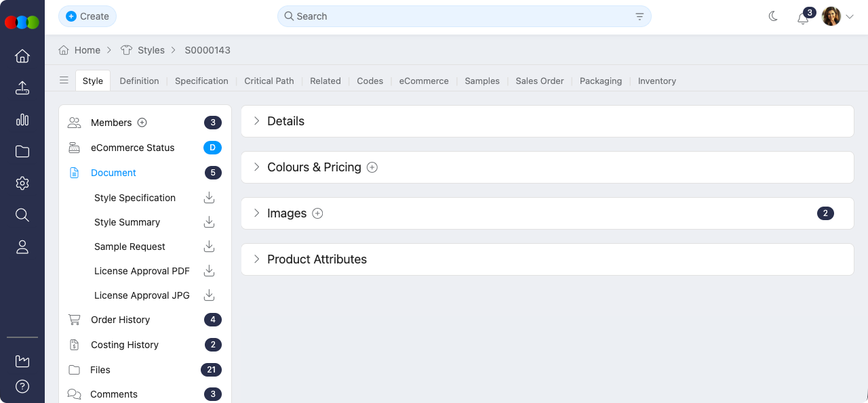Select the Upload icon in the sidebar
This screenshot has width=868, height=403.
tap(22, 88)
